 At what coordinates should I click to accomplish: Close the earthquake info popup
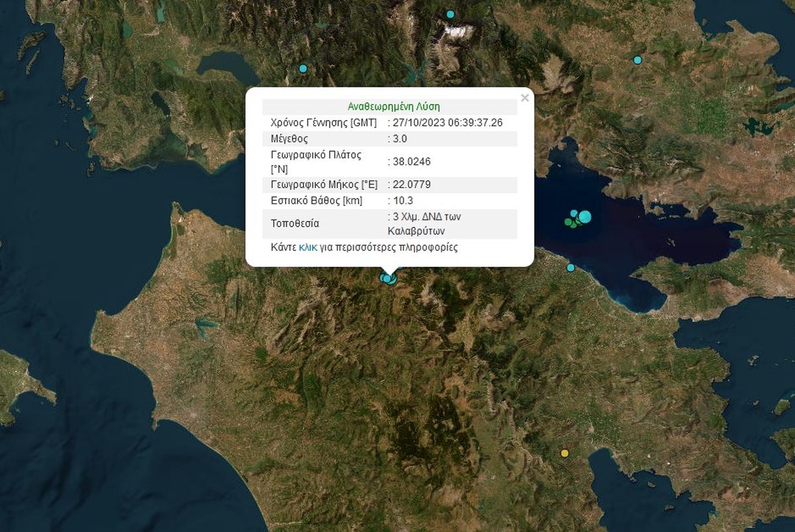click(525, 98)
